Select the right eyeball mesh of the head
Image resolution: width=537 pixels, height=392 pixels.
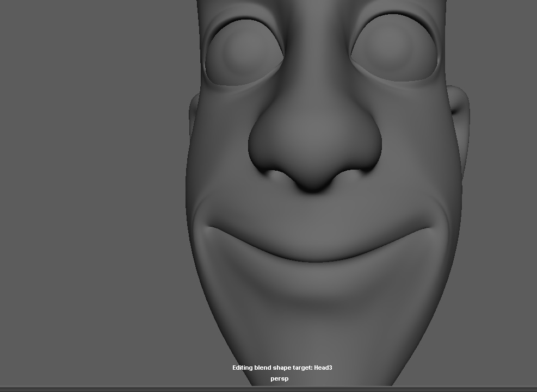tap(394, 48)
